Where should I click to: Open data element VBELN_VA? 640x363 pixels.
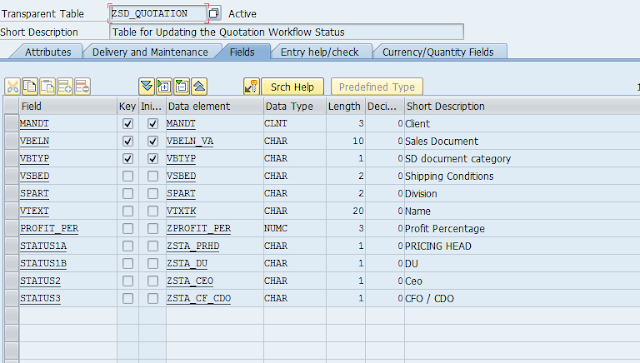190,141
